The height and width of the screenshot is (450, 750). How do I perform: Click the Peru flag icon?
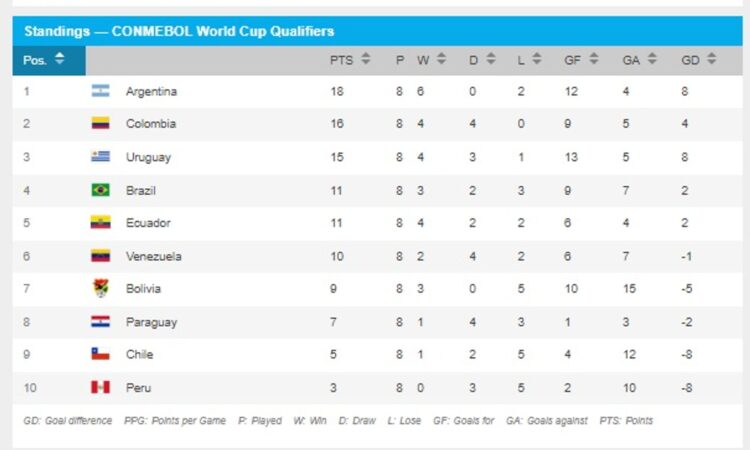point(100,387)
